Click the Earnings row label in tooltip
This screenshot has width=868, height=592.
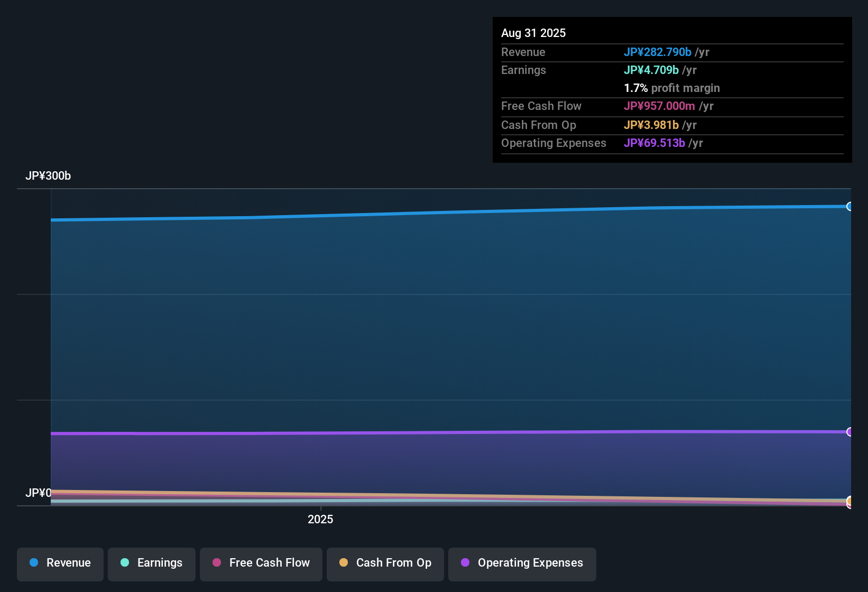pos(523,70)
